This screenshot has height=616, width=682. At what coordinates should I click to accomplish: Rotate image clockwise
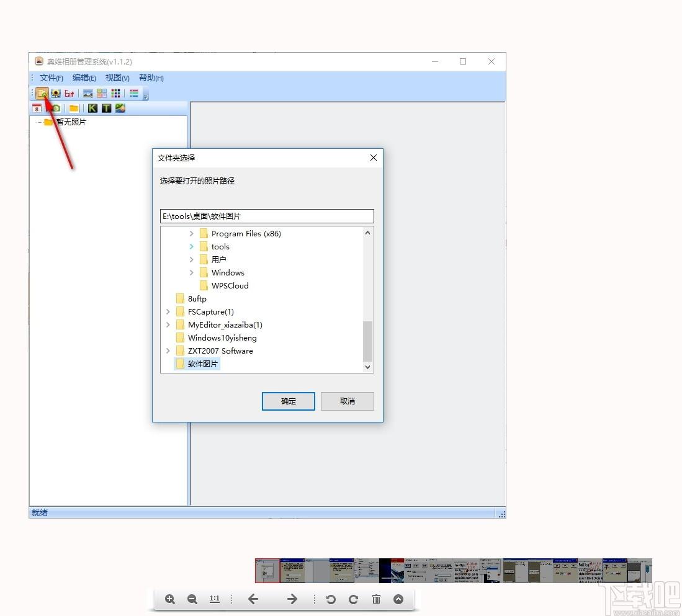point(354,599)
